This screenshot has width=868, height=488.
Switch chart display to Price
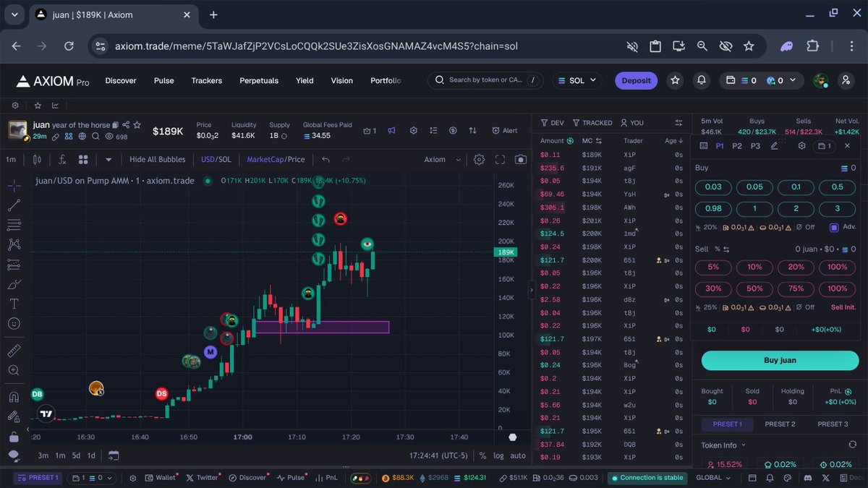295,160
